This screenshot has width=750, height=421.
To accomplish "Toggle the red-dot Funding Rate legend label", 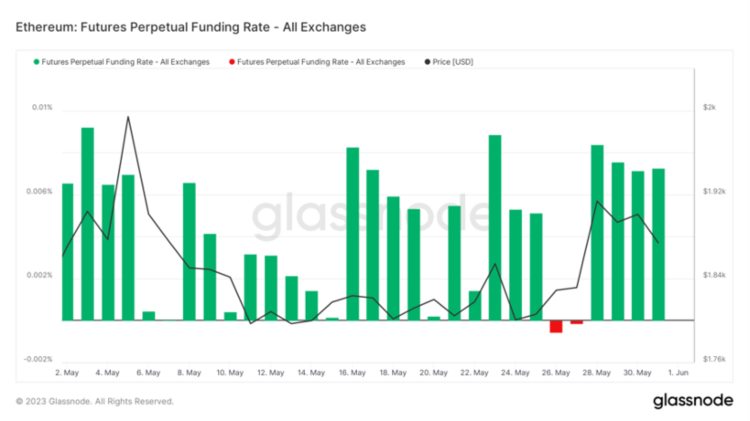I will pyautogui.click(x=321, y=62).
